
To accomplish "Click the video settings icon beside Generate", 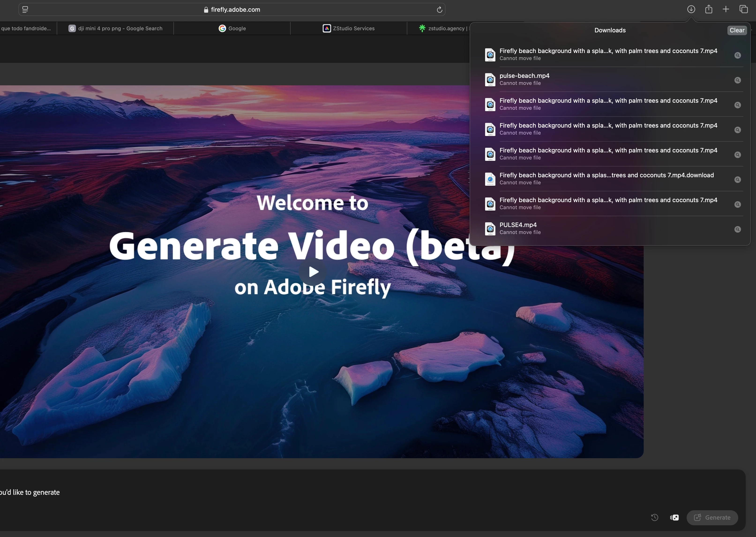I will coord(674,518).
